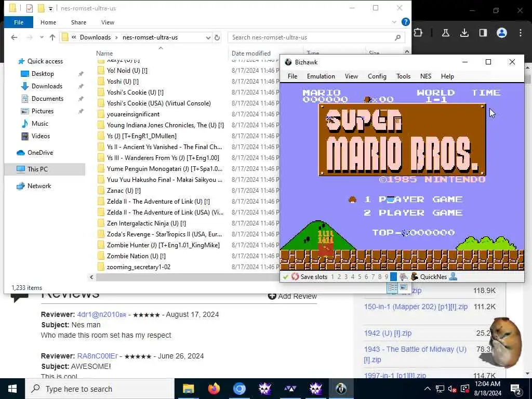Open the 1942 (U) [!].zip link

click(388, 333)
